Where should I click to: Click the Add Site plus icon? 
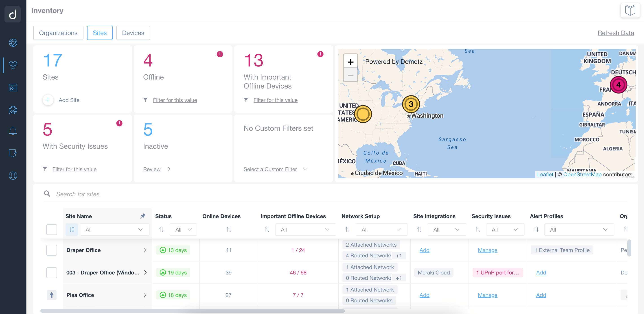(x=48, y=100)
